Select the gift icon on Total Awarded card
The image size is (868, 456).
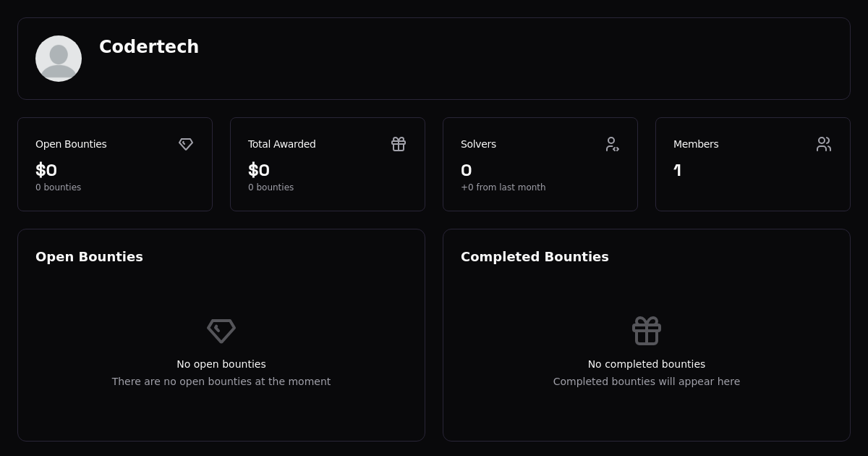[x=399, y=144]
